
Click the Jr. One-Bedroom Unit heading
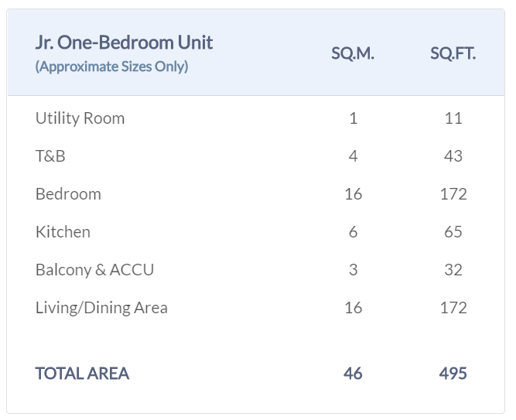124,42
